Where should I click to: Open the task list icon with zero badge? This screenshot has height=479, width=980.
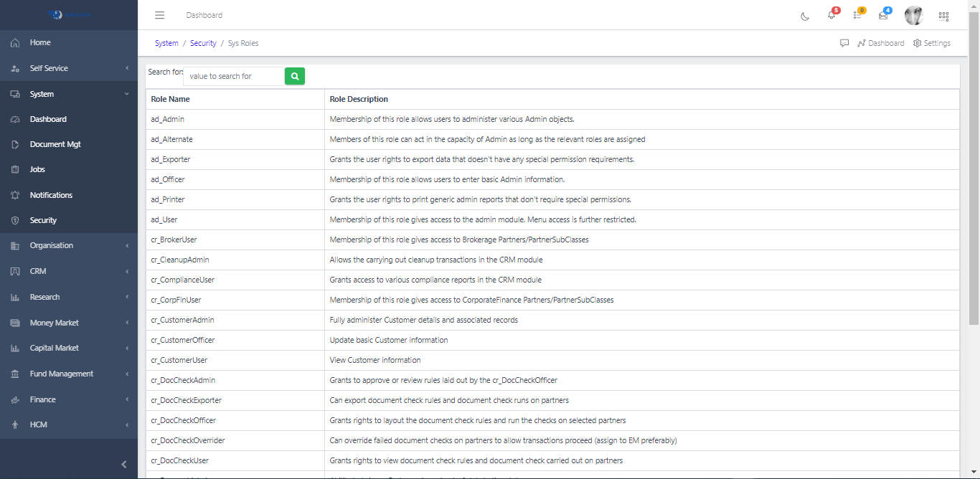point(856,16)
